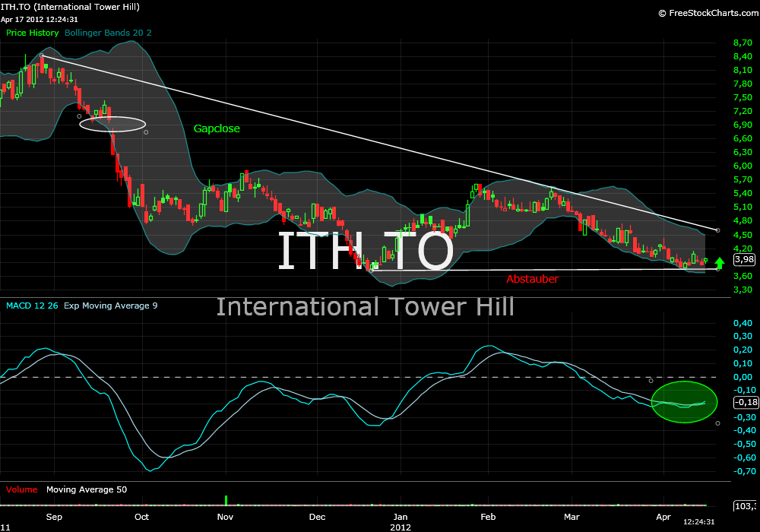The image size is (760, 532).
Task: Click the Bollinger Bands 20 2 label
Action: [x=108, y=33]
